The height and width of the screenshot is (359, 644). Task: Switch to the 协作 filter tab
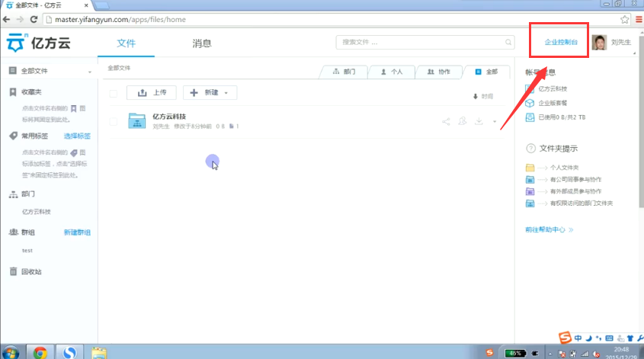coord(439,72)
